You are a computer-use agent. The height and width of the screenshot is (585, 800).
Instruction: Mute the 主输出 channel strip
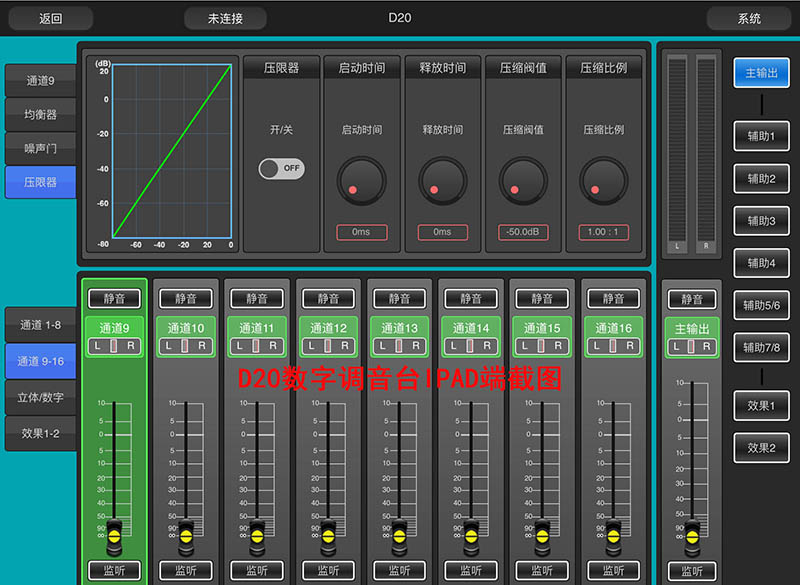[692, 299]
